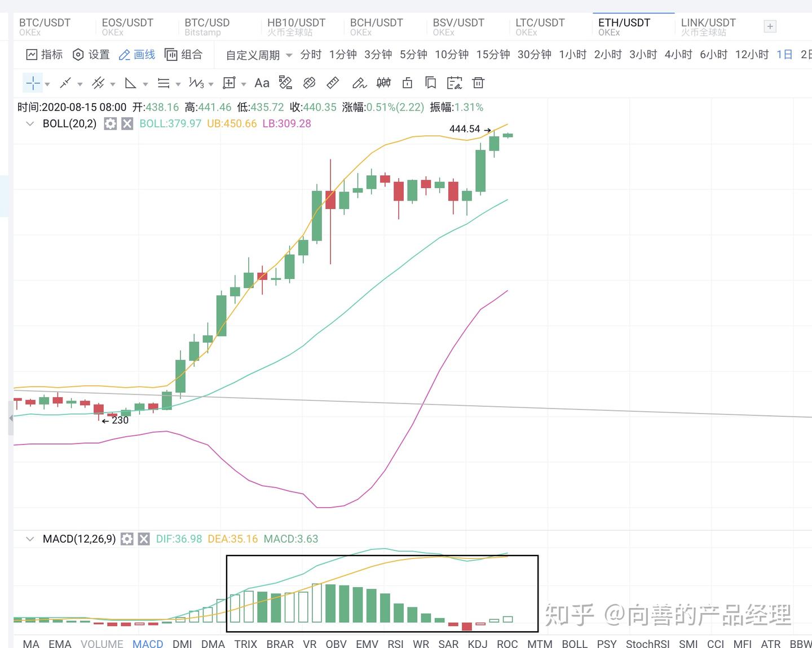Click the lock drawings toggle icon

coord(407,83)
